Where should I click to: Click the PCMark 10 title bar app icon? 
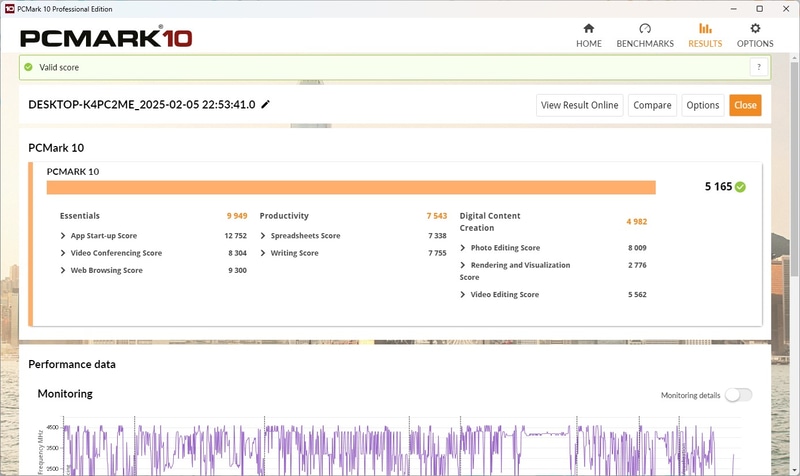(x=9, y=9)
